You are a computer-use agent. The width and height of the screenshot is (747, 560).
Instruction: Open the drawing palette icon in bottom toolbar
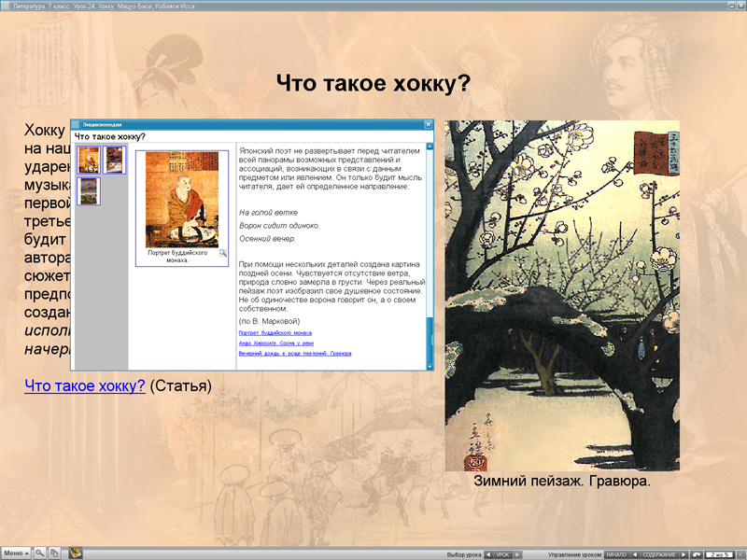75,553
